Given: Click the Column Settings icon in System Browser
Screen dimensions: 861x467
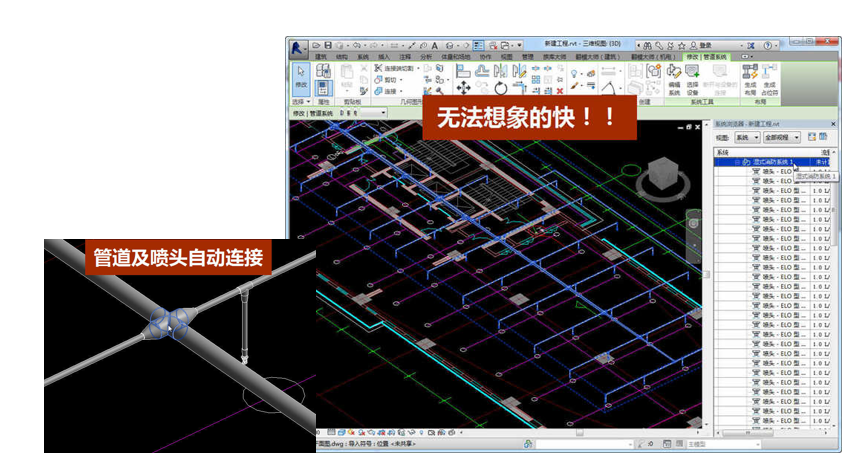Looking at the screenshot, I should tap(823, 136).
